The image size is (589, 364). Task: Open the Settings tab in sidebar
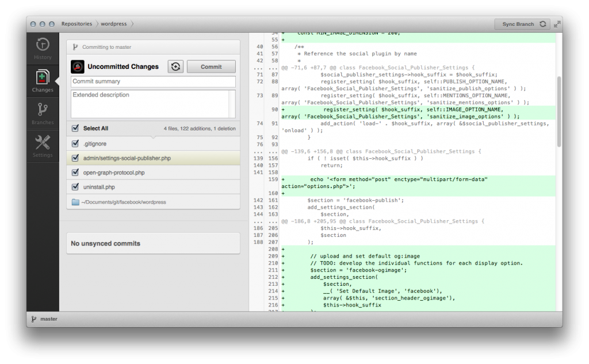click(x=43, y=147)
